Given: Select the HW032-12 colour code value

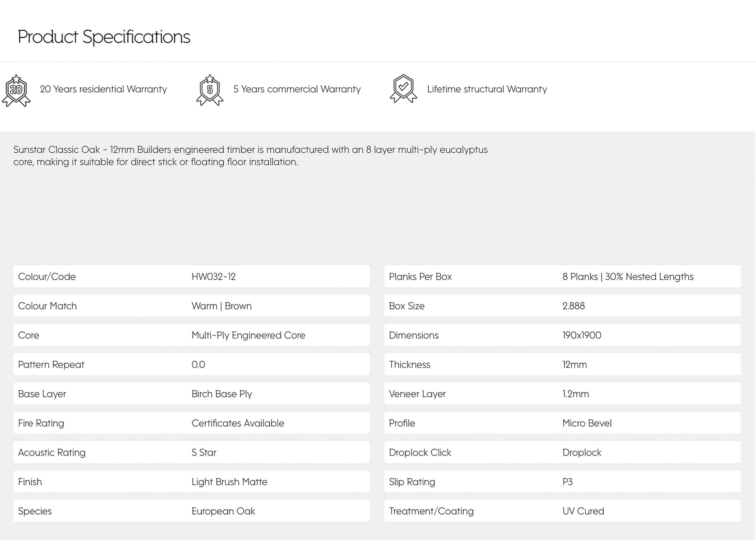Looking at the screenshot, I should [x=213, y=276].
